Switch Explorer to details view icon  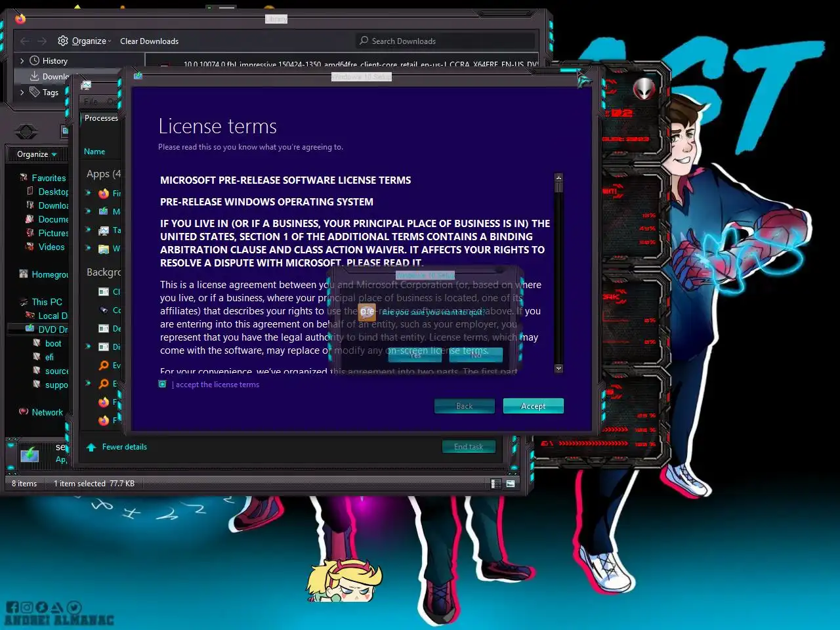[x=496, y=484]
